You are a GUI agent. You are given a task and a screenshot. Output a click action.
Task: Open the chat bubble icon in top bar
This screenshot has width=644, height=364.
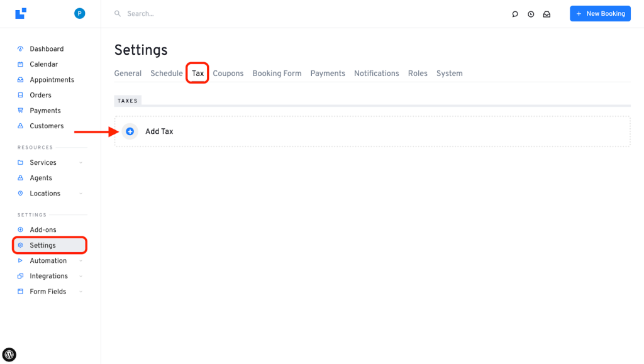[x=515, y=14]
